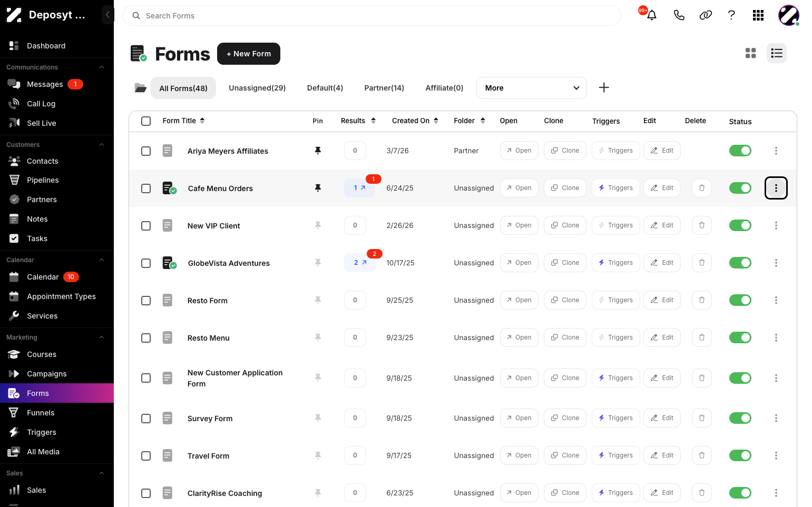Viewport: 812px width, 507px height.
Task: Open the Survey Form
Action: [519, 418]
